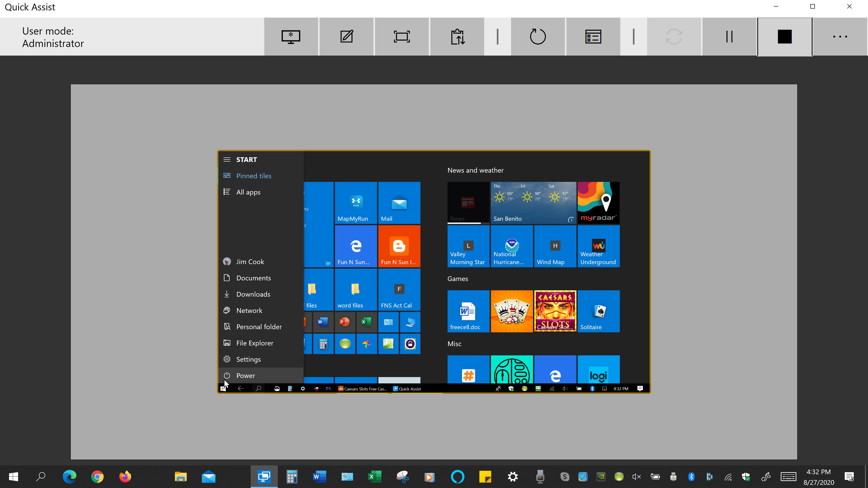Click the clipboard/paste tool icon
868x488 pixels.
pos(457,36)
